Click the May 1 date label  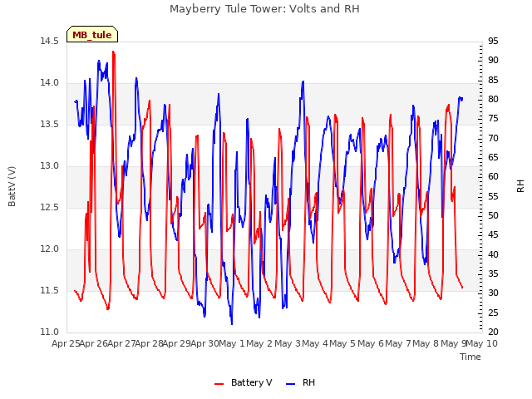[x=232, y=344]
